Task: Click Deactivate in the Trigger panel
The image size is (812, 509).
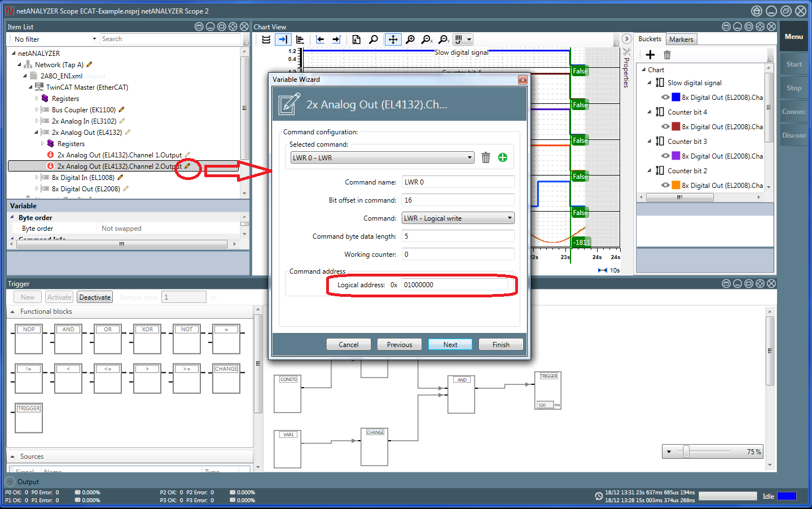Action: [x=94, y=296]
